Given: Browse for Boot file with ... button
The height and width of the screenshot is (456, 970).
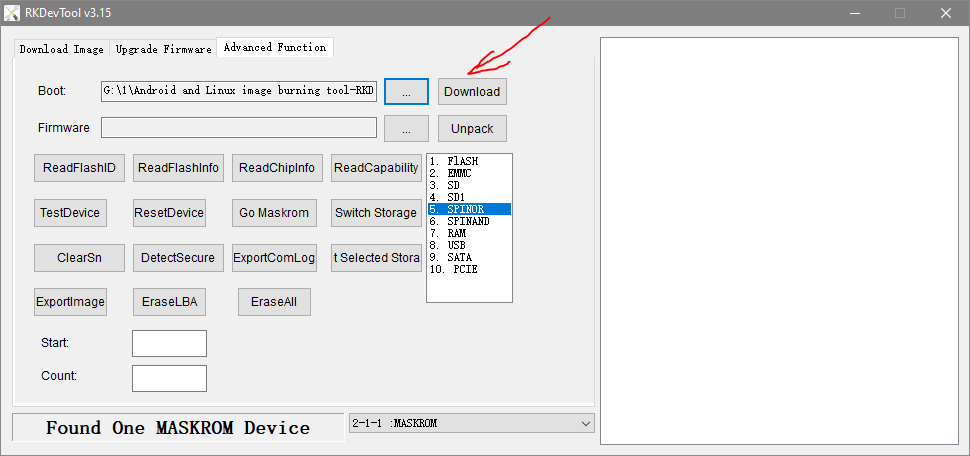Looking at the screenshot, I should tap(406, 92).
